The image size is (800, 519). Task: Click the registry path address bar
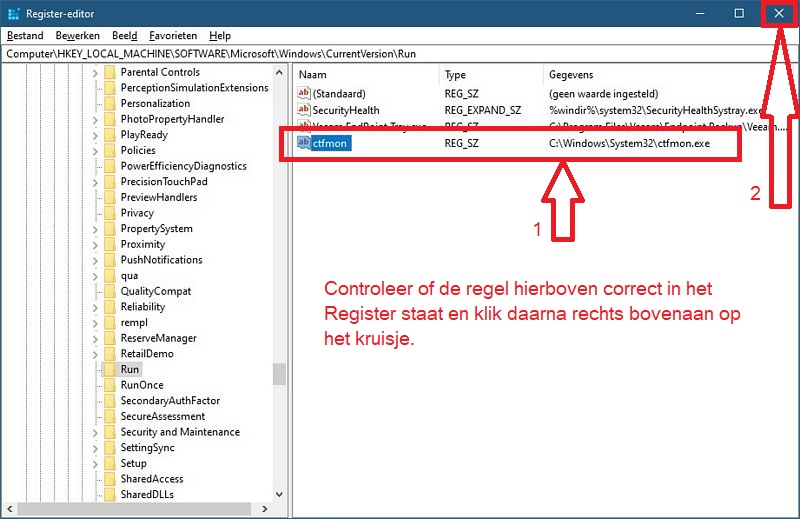point(400,54)
